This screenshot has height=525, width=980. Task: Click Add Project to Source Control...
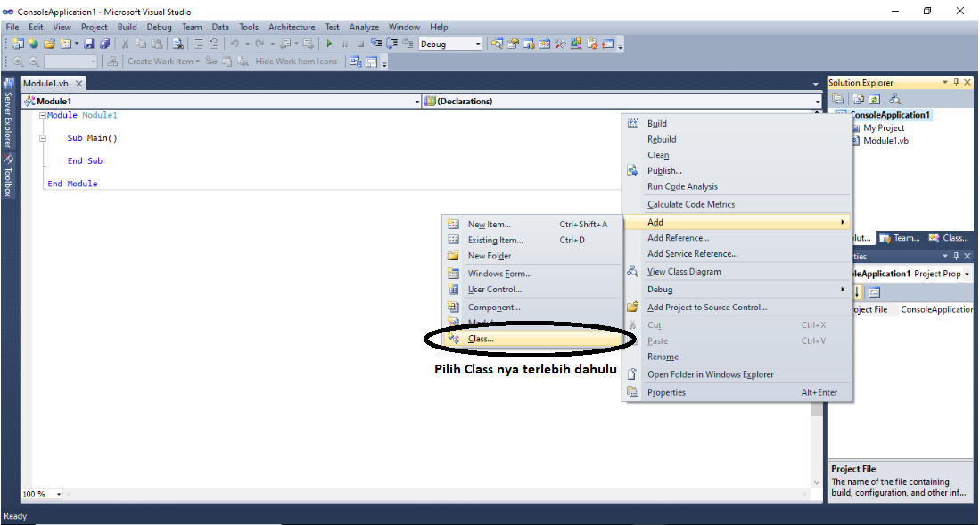click(x=737, y=308)
